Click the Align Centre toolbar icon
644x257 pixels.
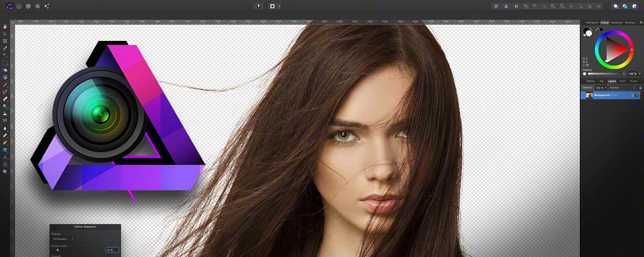click(506, 6)
